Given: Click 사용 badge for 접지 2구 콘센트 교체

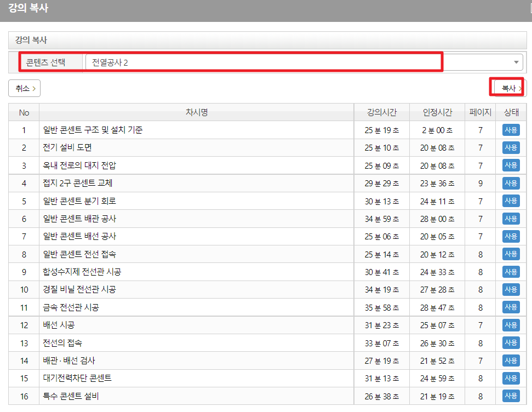Looking at the screenshot, I should 511,183.
